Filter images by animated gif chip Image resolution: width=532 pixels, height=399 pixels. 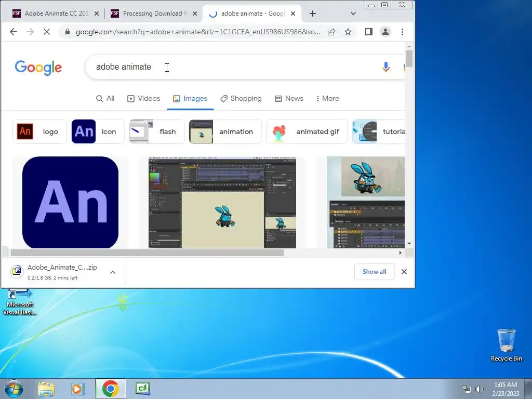307,131
